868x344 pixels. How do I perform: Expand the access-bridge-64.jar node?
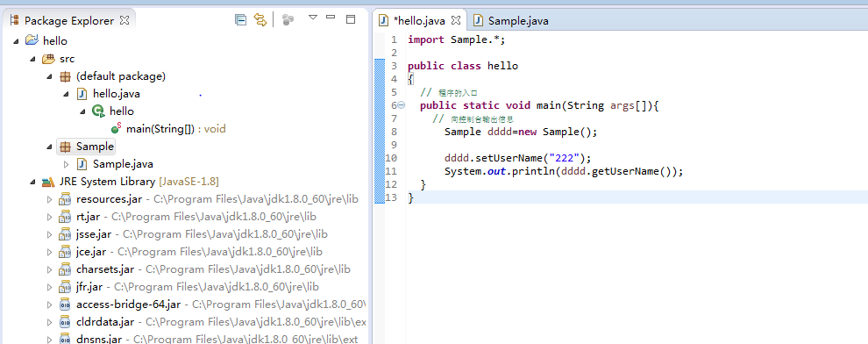(49, 305)
